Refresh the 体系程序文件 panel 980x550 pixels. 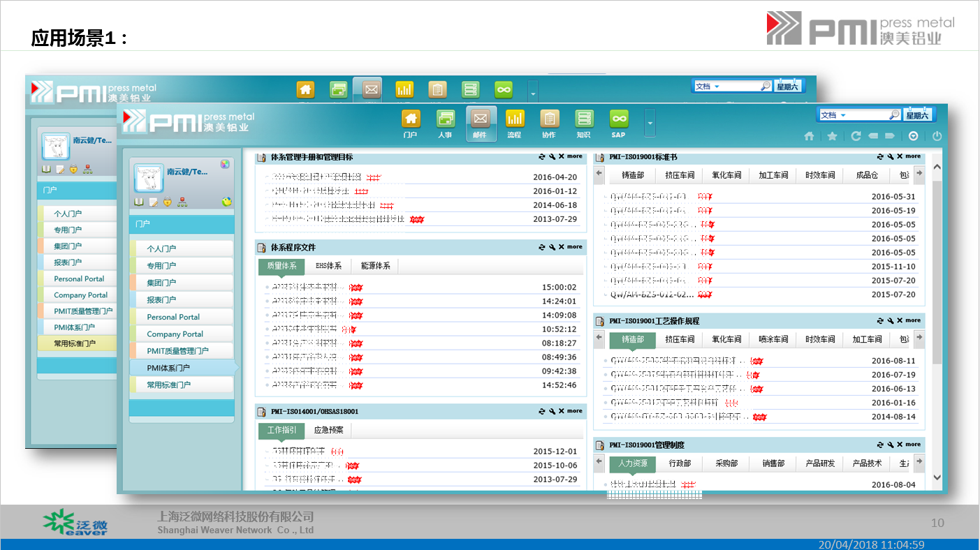541,247
